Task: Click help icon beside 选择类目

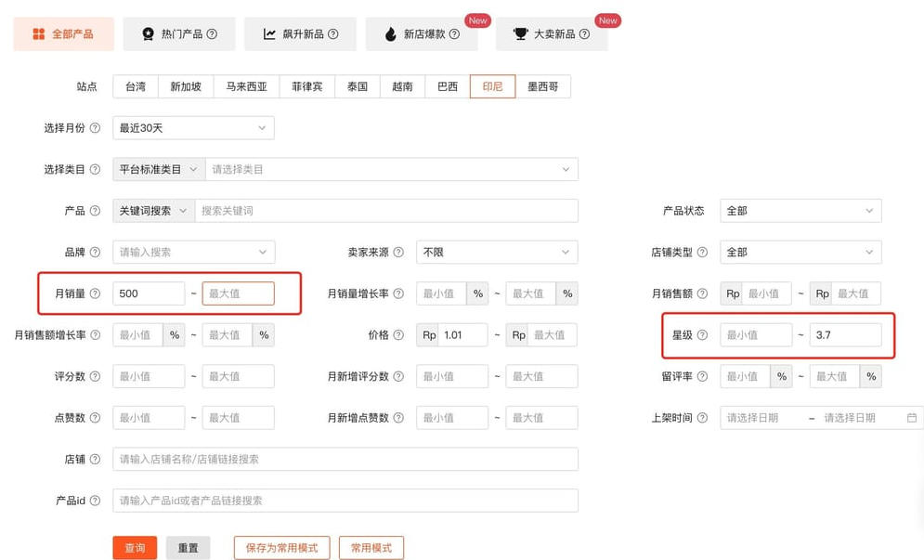Action: click(x=95, y=169)
